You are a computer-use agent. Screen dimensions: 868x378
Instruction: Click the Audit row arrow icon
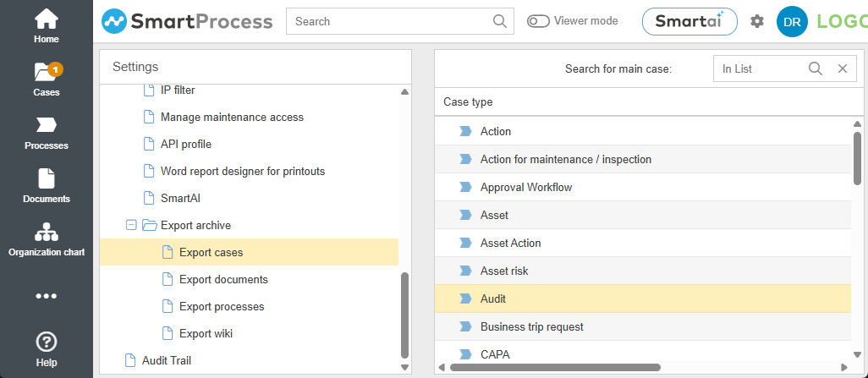(x=465, y=299)
